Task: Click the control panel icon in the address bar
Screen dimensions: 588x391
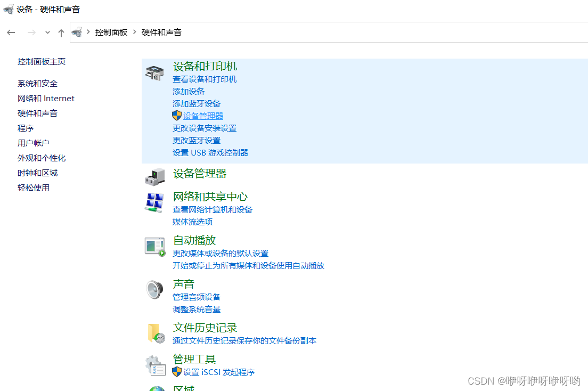Action: 77,32
